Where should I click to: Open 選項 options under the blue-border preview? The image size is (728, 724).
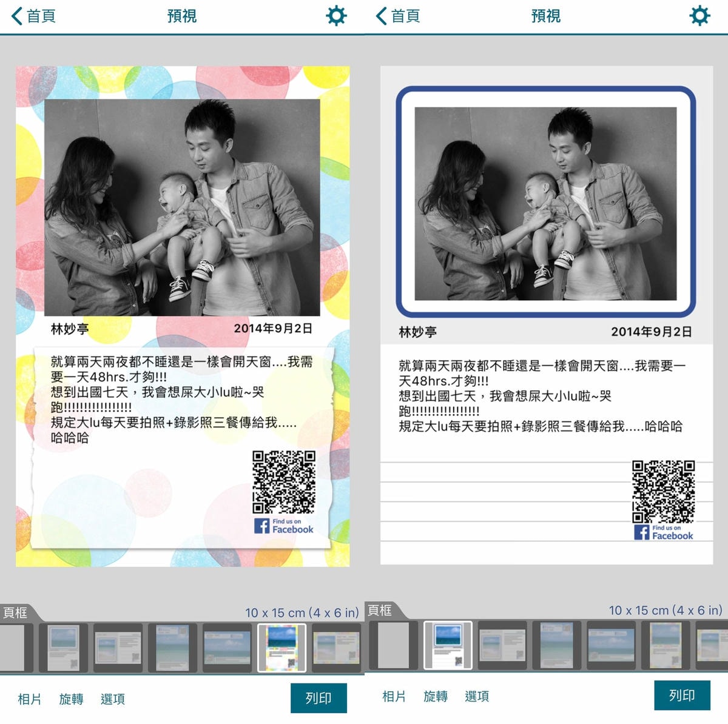pos(477,696)
